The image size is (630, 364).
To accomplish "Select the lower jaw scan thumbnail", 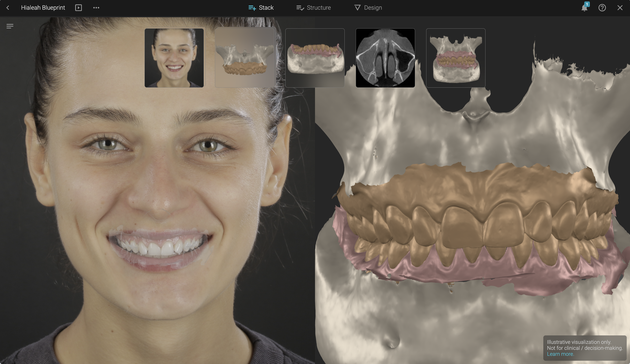I will (315, 58).
